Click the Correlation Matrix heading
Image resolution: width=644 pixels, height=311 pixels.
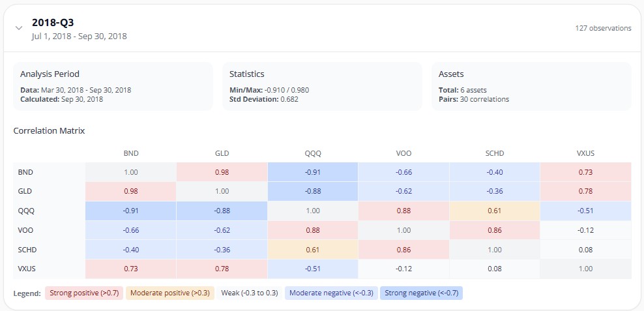(x=49, y=131)
